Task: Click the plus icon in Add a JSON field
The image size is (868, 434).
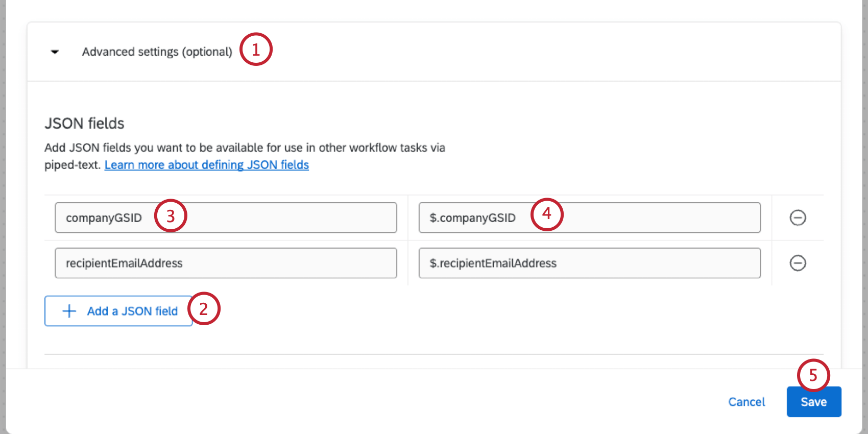Action: pos(69,311)
